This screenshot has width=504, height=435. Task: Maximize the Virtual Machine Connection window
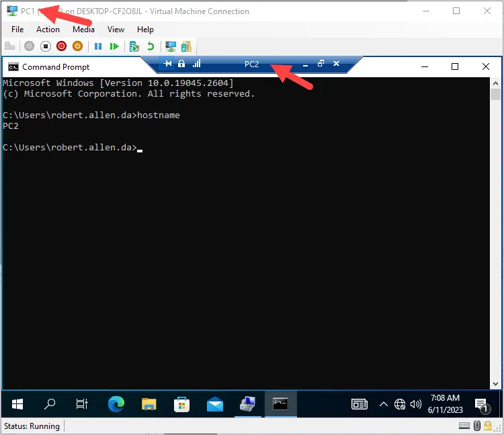456,11
